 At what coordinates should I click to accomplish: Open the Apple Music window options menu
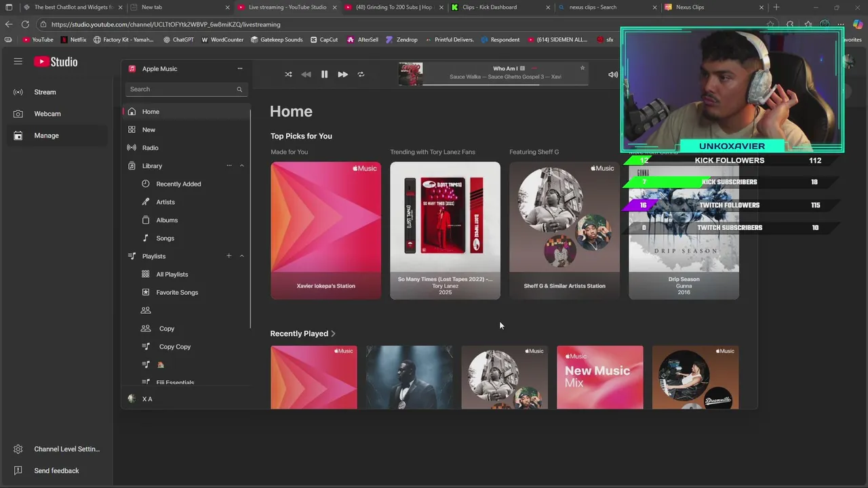(239, 68)
